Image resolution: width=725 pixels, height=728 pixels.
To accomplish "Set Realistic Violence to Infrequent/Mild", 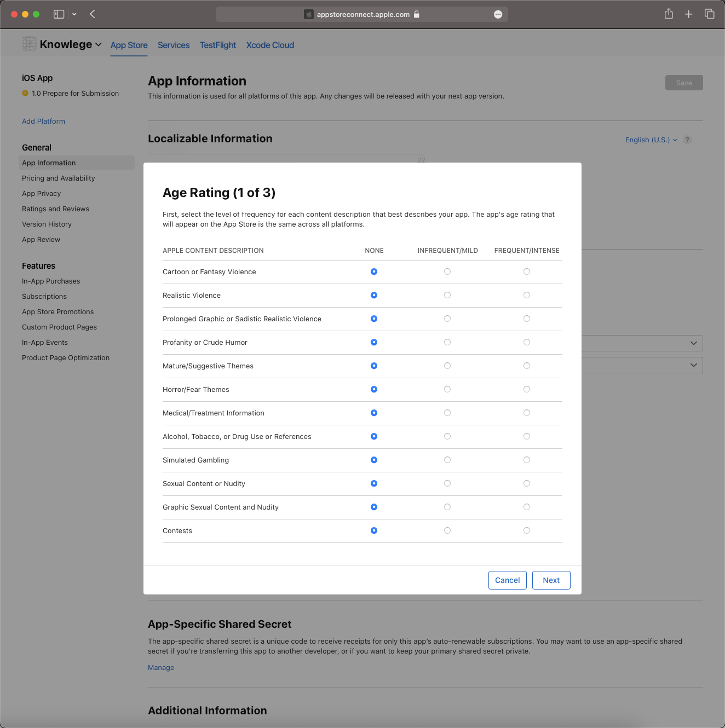I will tap(447, 295).
